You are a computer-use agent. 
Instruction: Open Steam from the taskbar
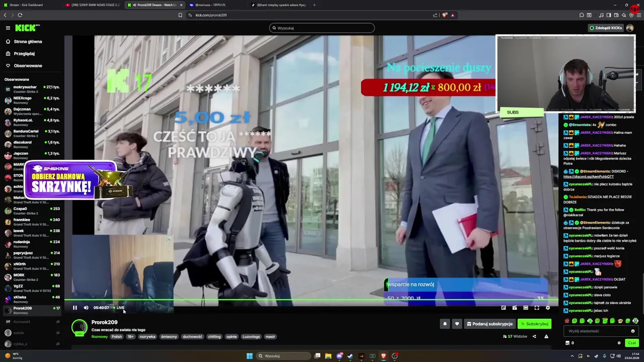point(350,356)
